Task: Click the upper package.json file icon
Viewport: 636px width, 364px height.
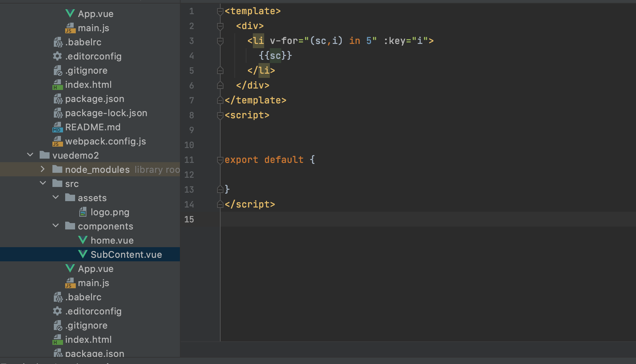Action: coord(58,99)
